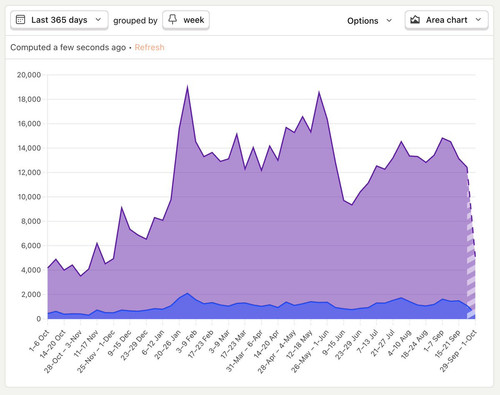Click the 14,000 y-axis label
This screenshot has width=500, height=395.
point(29,148)
